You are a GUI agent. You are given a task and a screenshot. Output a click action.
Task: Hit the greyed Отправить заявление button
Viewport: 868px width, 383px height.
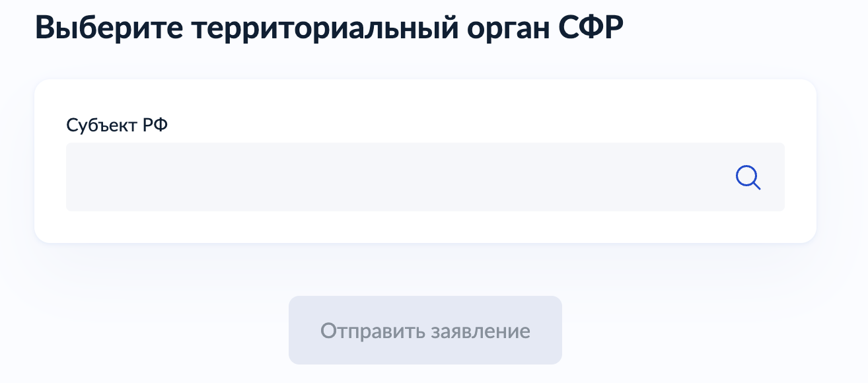point(425,330)
